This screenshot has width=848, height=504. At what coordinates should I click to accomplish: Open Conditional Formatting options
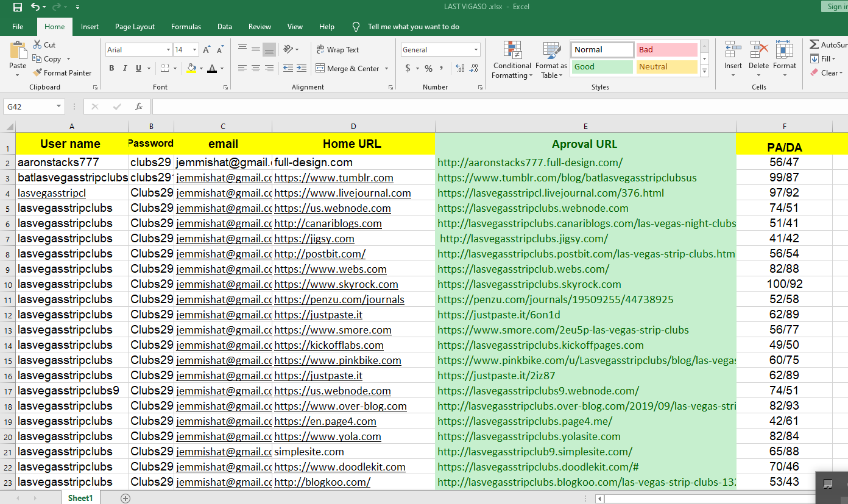point(512,59)
